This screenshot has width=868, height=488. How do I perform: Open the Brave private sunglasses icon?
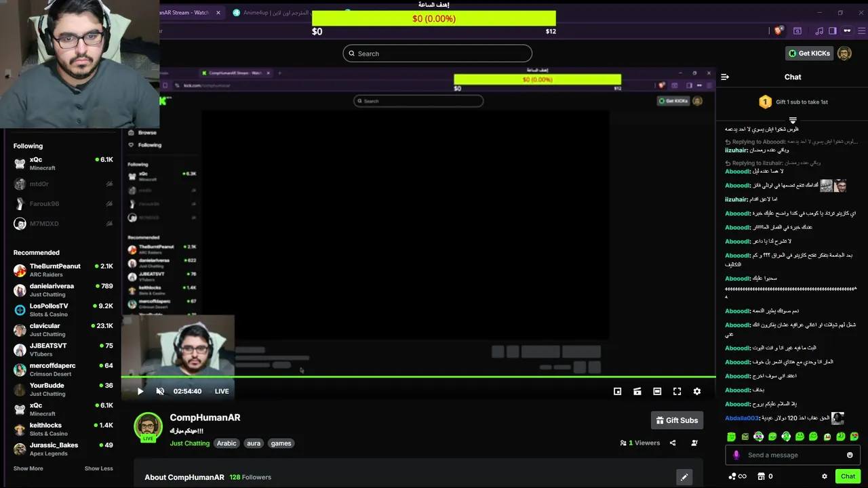click(847, 30)
